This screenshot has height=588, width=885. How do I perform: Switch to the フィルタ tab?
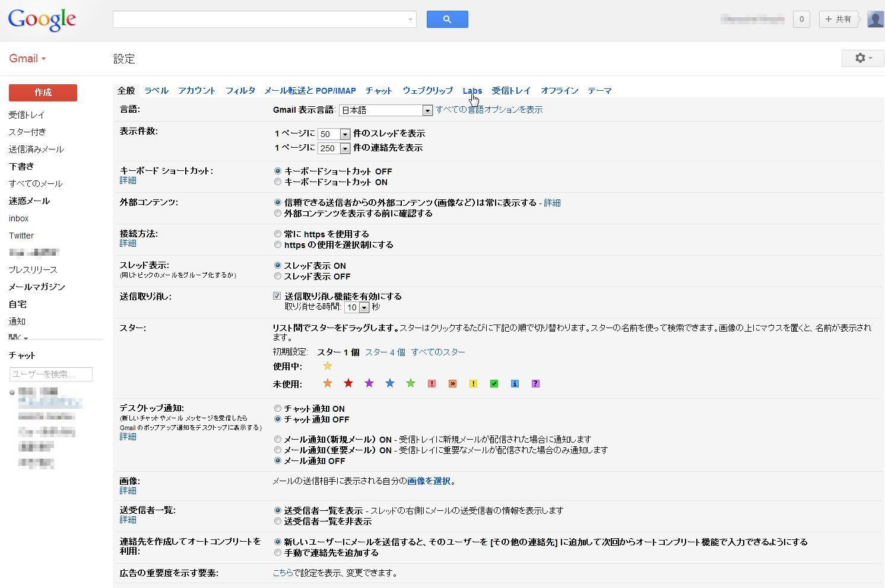tap(240, 90)
